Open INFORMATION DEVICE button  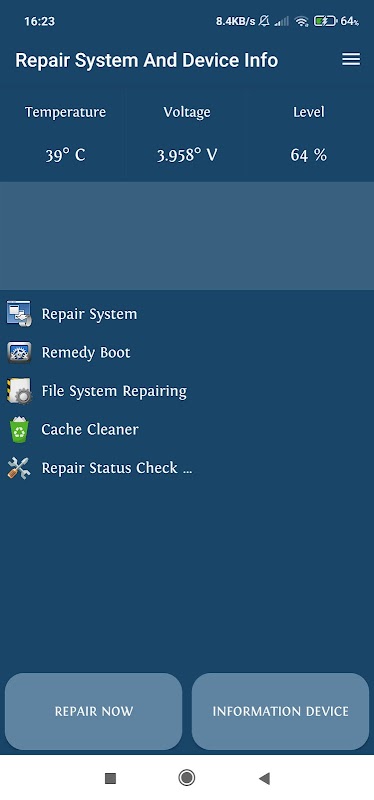(x=280, y=711)
